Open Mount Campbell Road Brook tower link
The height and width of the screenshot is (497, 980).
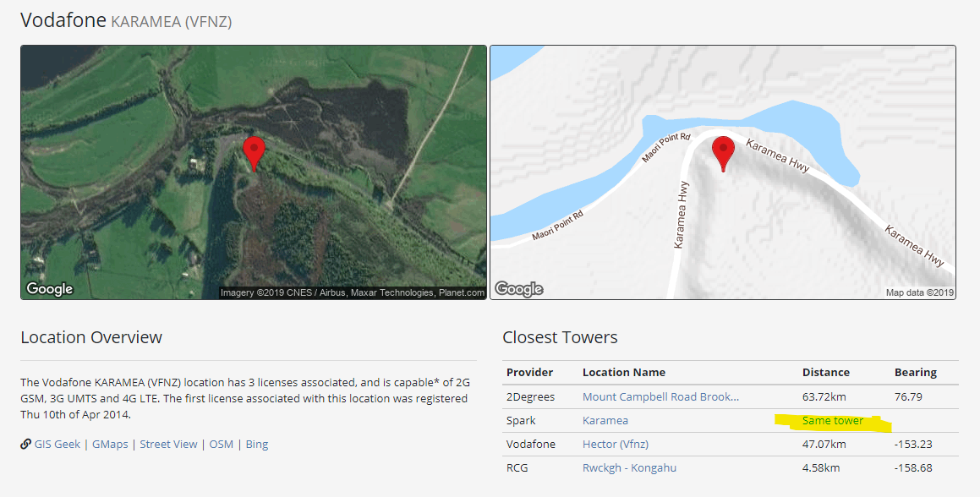660,396
